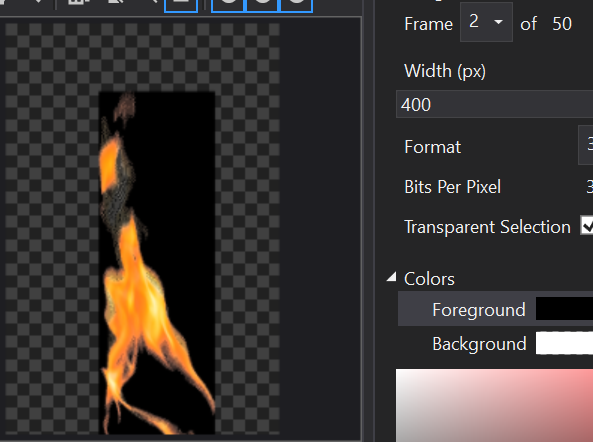
Task: Open the Frame number dropdown
Action: pyautogui.click(x=486, y=22)
